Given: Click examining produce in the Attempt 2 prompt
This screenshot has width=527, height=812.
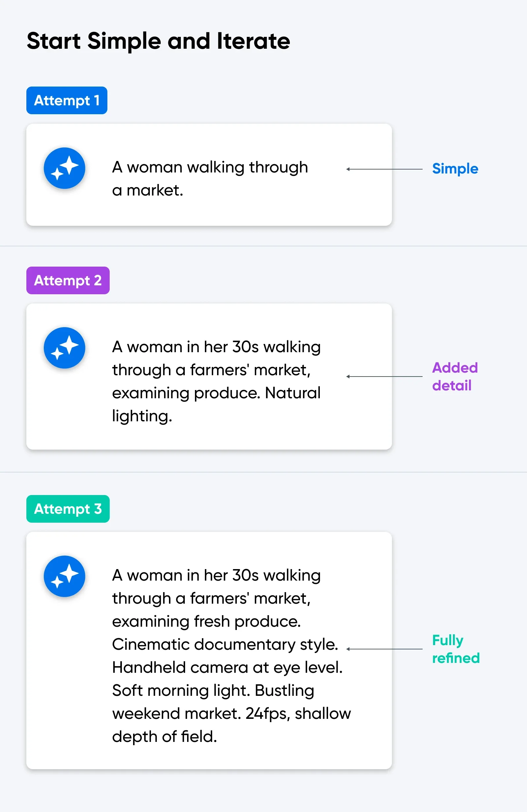Looking at the screenshot, I should point(186,393).
